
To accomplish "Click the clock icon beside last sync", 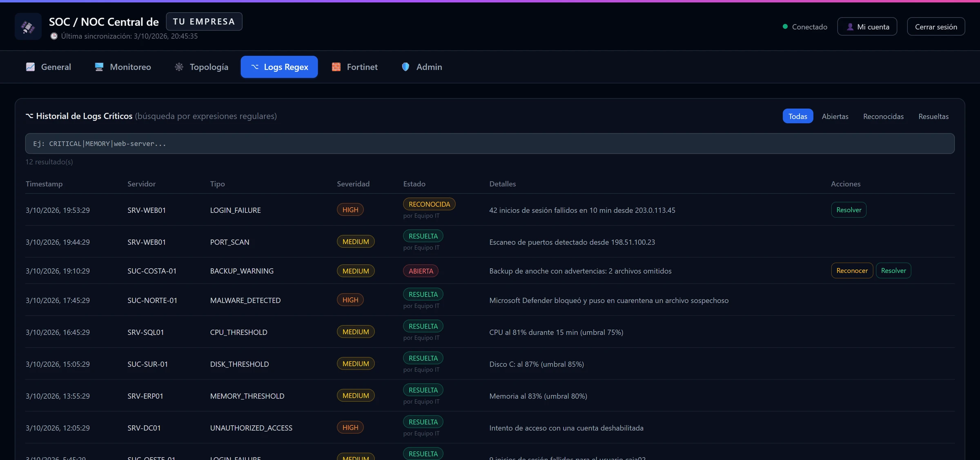I will [x=54, y=36].
